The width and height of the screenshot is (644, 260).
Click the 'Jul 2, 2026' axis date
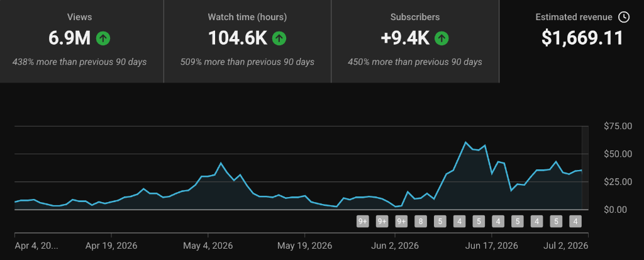pyautogui.click(x=566, y=246)
